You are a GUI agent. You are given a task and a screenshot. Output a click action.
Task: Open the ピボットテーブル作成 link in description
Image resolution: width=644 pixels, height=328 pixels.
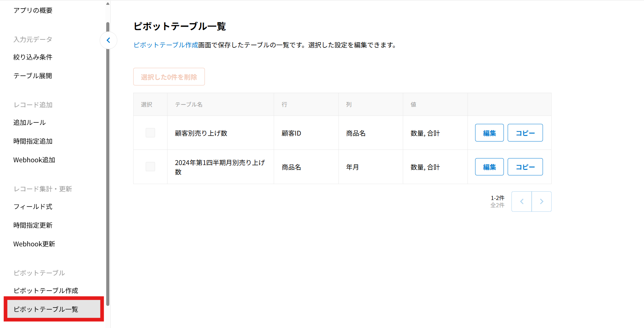click(x=166, y=45)
